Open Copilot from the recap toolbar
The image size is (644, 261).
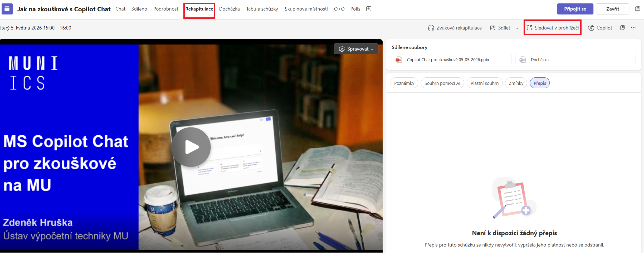click(x=600, y=28)
